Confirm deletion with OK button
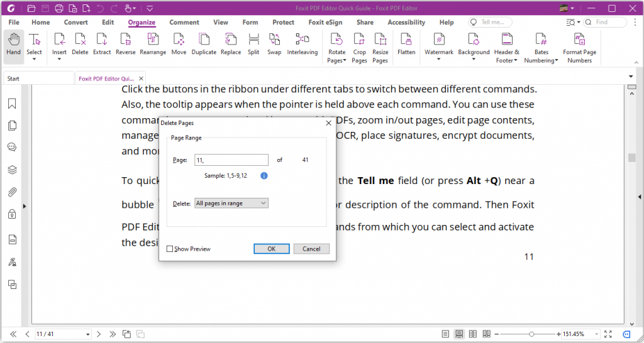 [272, 249]
